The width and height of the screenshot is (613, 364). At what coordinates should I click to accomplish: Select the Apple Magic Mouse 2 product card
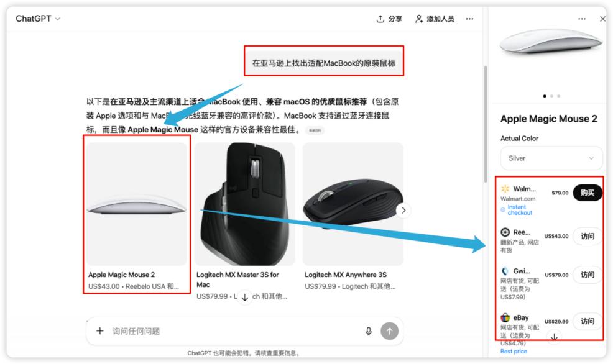click(137, 217)
